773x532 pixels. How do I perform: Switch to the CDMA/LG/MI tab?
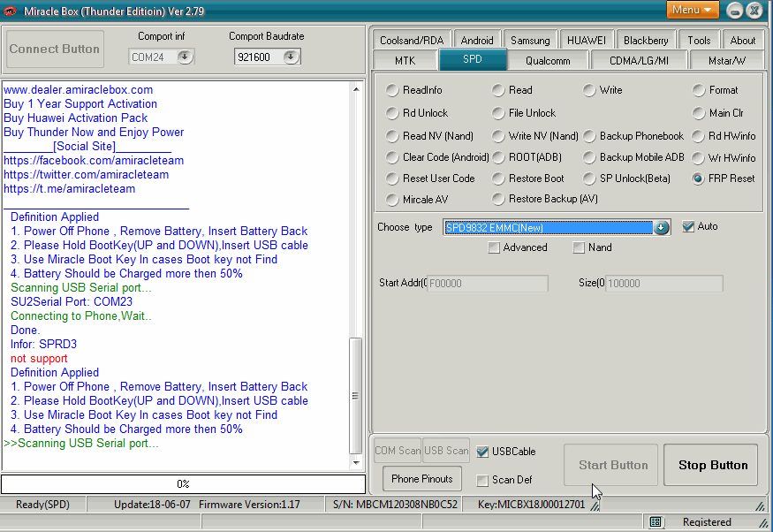639,61
